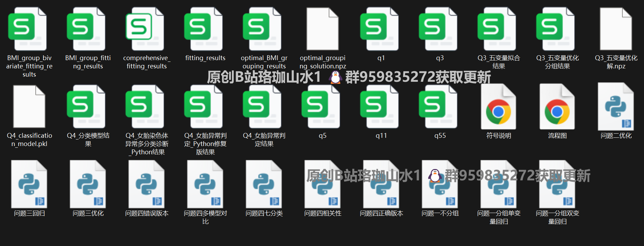Select the comprehensive_fitting_results spreadsheet icon
The image size is (644, 246).
147,29
